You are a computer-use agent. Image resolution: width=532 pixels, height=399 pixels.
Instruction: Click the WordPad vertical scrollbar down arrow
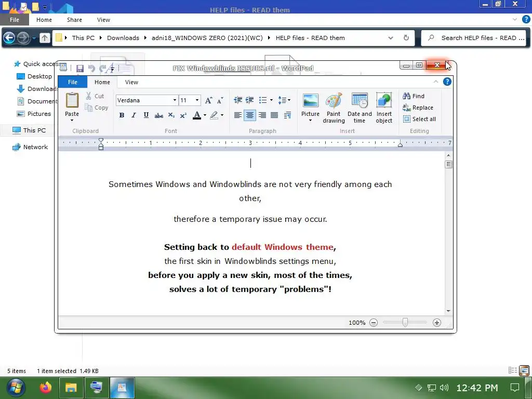pos(448,311)
